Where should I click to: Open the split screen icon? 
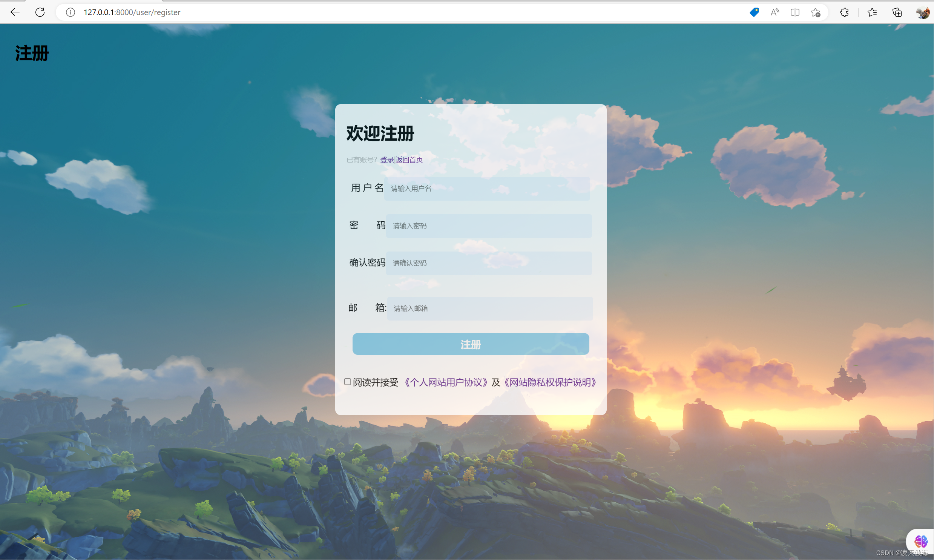pyautogui.click(x=795, y=12)
